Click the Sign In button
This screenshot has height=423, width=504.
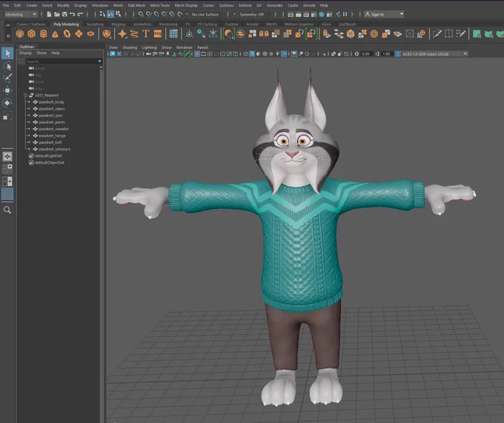(x=384, y=15)
